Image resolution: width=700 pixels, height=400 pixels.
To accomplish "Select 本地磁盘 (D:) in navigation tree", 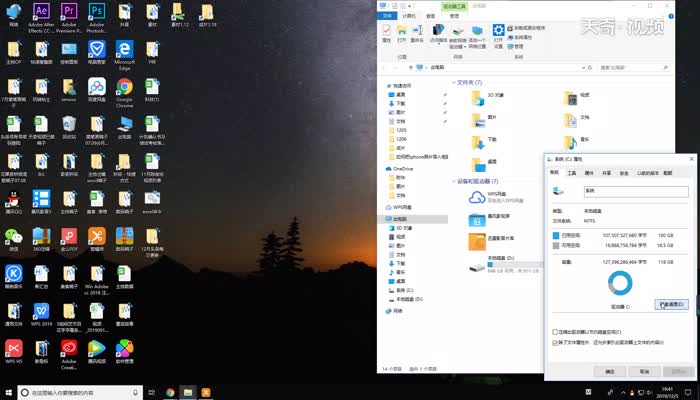I will point(405,299).
